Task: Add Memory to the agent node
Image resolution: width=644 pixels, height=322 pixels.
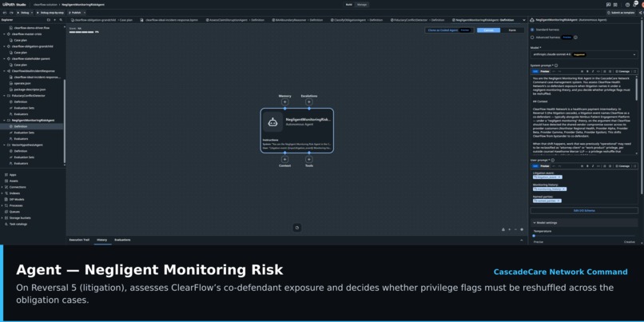Action: click(284, 101)
